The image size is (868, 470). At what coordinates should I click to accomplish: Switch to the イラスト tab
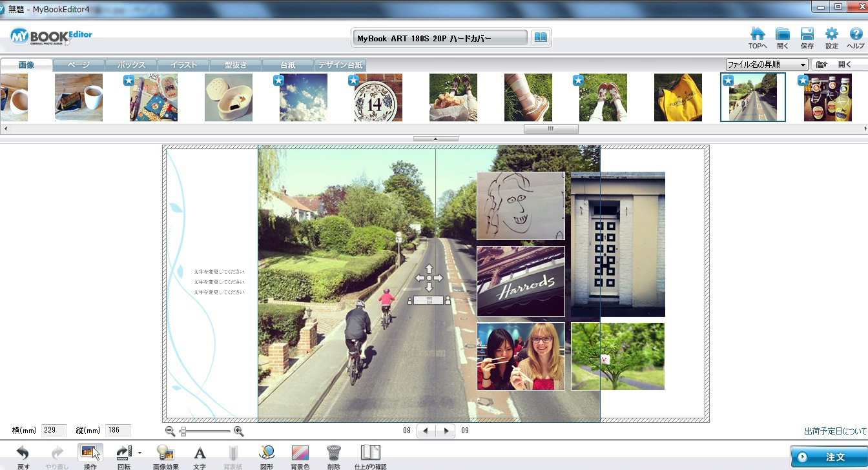183,65
